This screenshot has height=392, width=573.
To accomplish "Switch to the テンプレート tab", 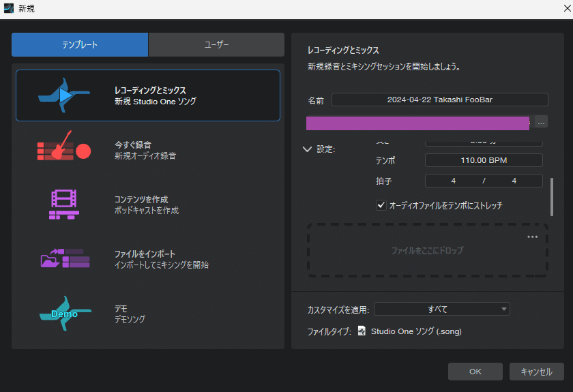I will (x=80, y=44).
